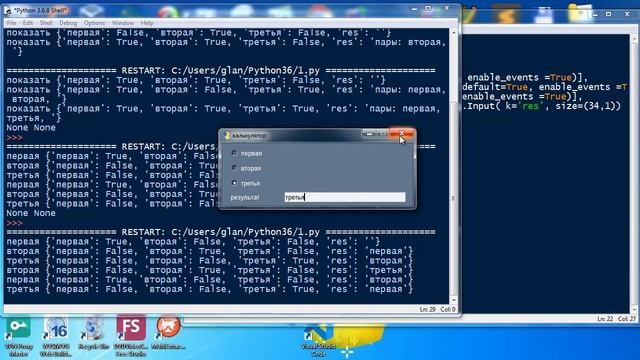Click the 'показать' row starting 'первая': False
640x360 pixels.
pyautogui.click(x=199, y=33)
